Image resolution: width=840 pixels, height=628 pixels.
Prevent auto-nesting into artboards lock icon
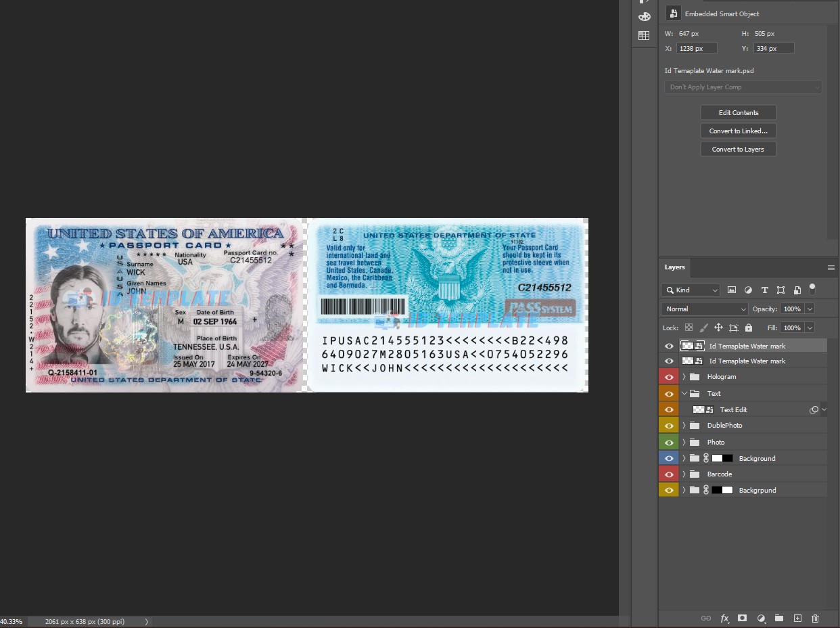733,328
